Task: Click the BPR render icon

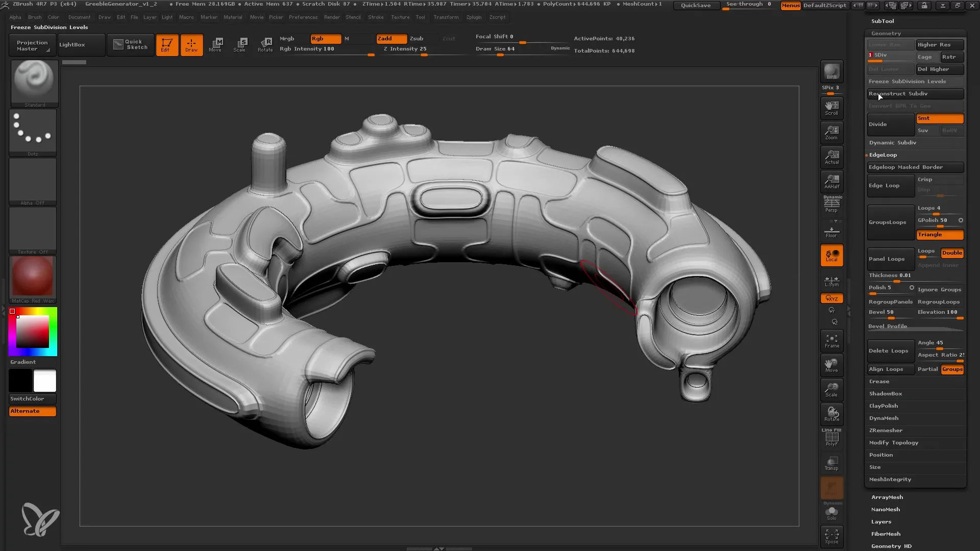Action: click(x=831, y=71)
